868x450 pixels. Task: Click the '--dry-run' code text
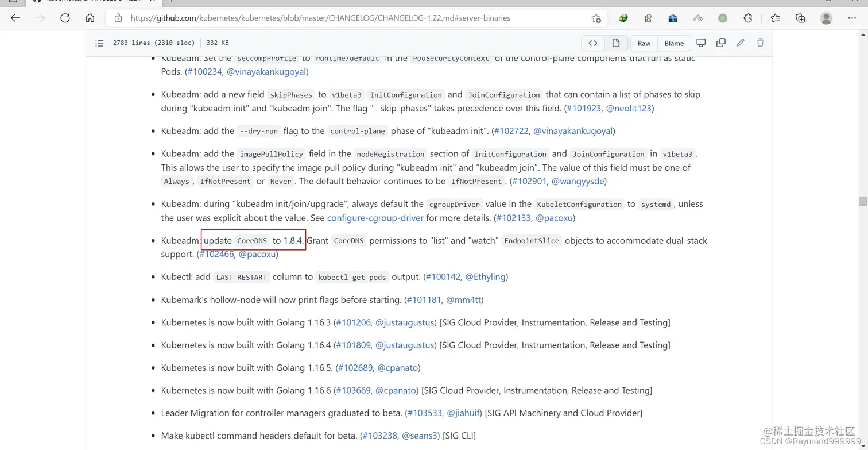tap(259, 132)
